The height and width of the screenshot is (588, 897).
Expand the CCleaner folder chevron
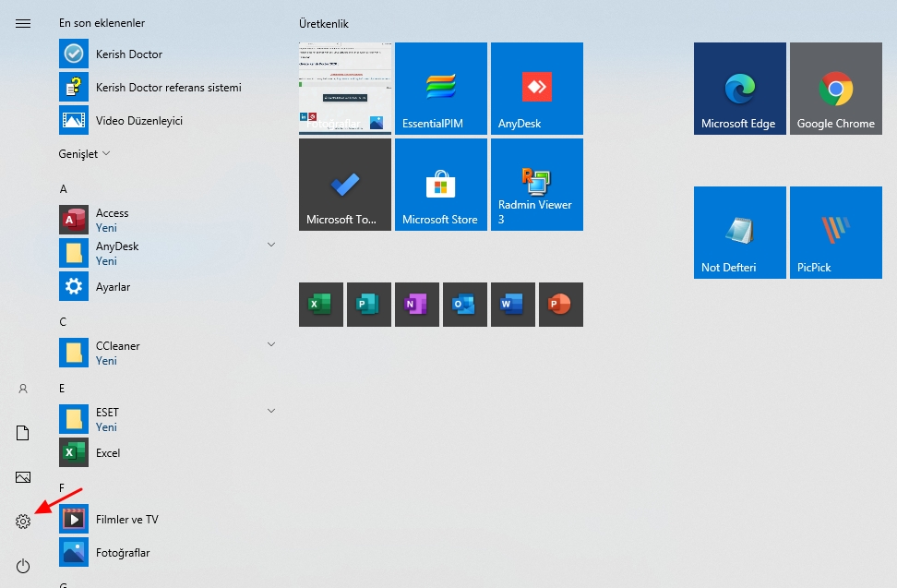tap(271, 344)
